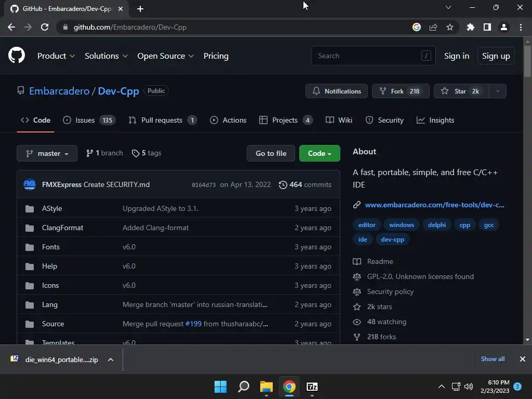Click the Sign up button
This screenshot has height=399, width=532.
tap(496, 56)
